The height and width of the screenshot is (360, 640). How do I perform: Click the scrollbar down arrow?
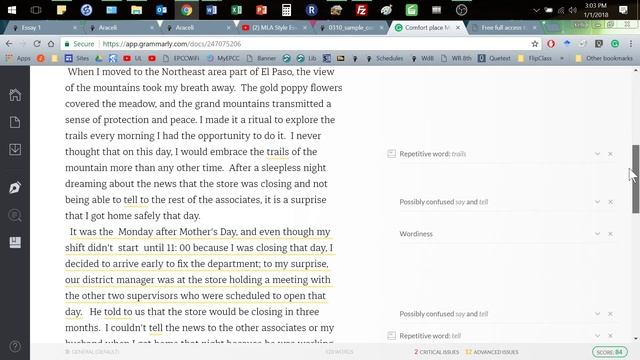(x=636, y=338)
